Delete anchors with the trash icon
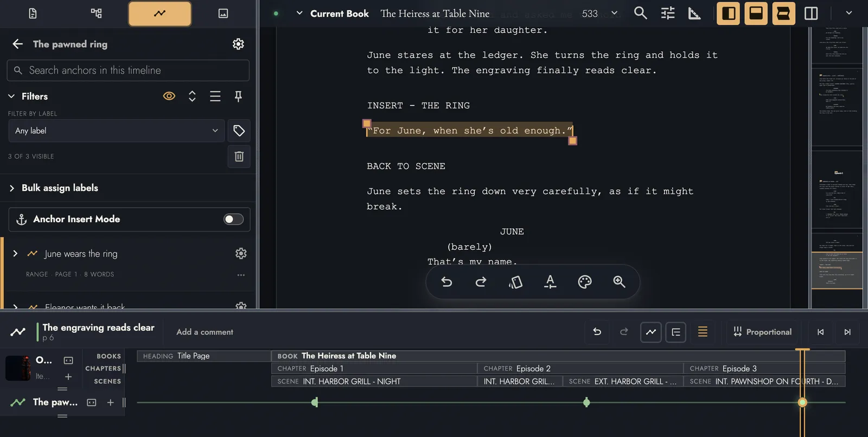 tap(239, 156)
